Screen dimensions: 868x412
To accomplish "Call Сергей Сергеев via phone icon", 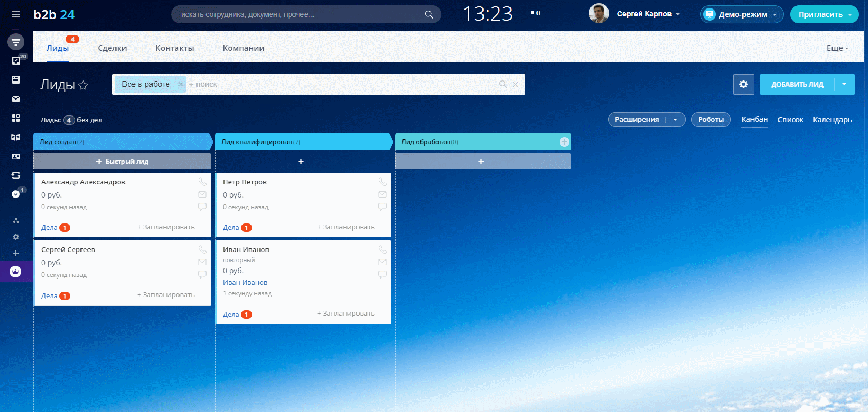I will 202,249.
